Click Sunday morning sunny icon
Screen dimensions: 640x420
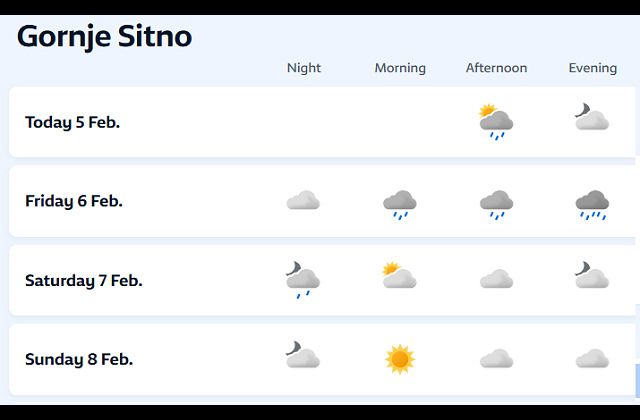400,358
